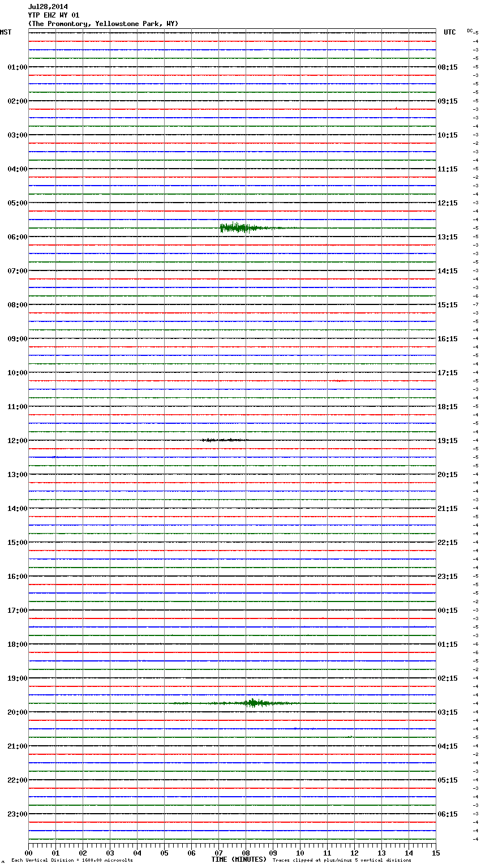Click the 08:00 MST time label
This screenshot has width=481, height=868.
(18, 305)
